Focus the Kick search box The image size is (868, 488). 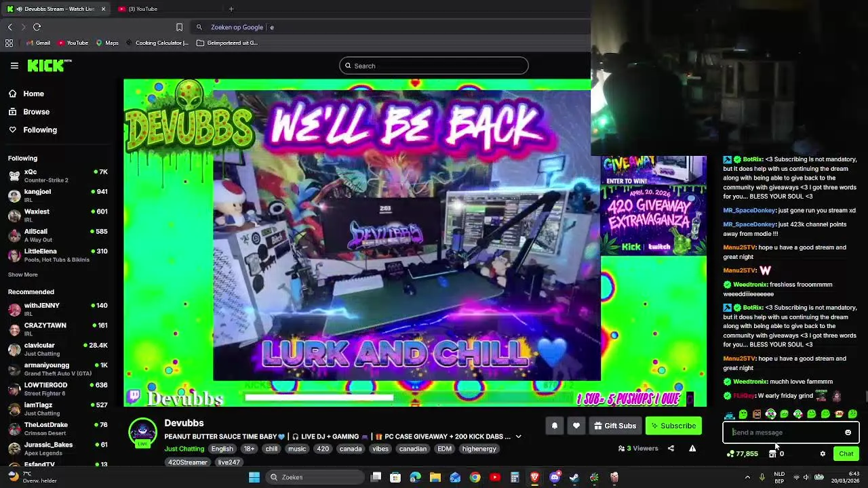coord(434,66)
